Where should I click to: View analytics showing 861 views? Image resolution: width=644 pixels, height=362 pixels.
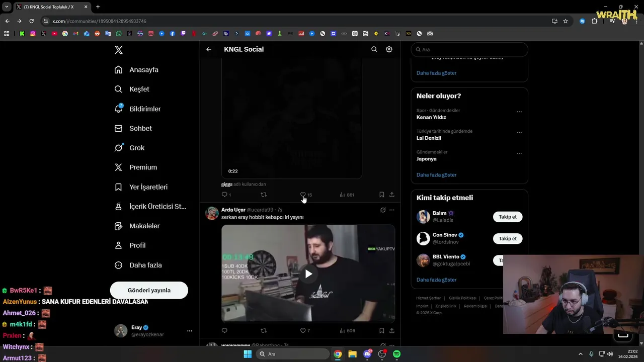tap(347, 195)
